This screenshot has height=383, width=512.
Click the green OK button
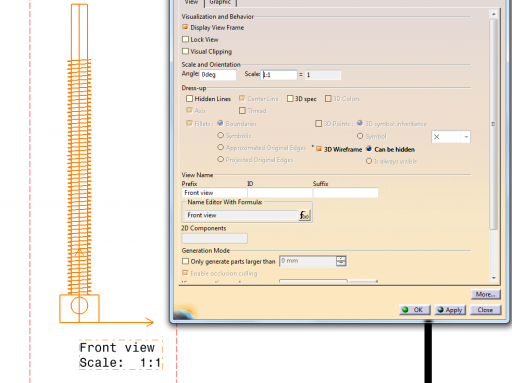[x=415, y=310]
